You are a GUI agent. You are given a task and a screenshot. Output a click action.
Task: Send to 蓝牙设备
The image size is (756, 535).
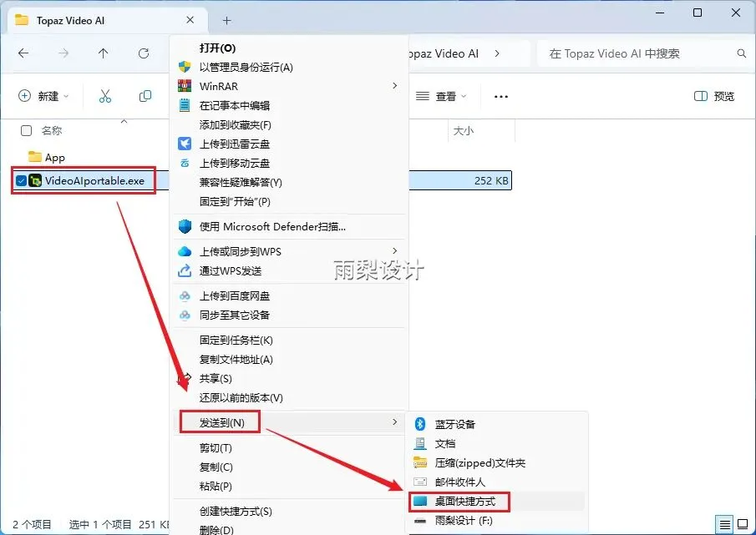tap(496, 424)
